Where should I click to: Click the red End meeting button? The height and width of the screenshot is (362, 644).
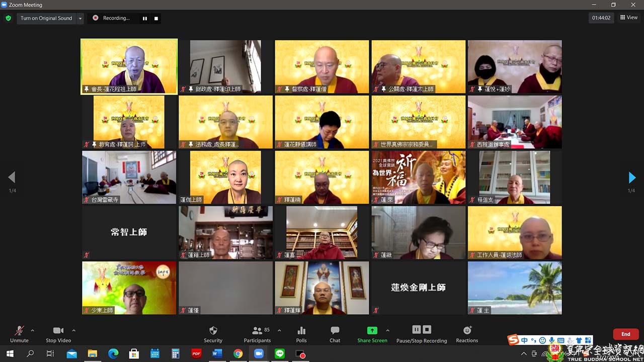coord(625,334)
